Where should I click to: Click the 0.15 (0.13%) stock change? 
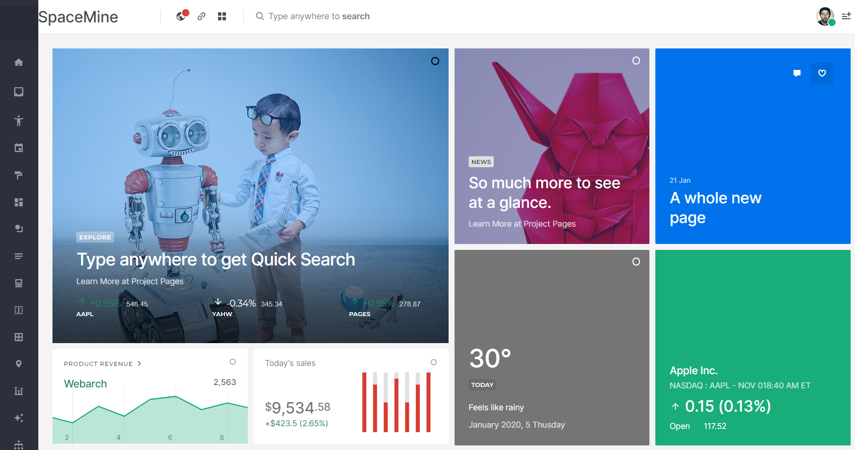[x=728, y=406]
